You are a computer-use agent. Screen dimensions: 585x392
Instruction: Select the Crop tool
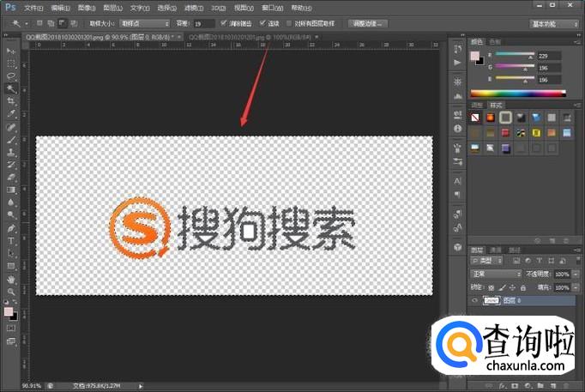coord(11,100)
